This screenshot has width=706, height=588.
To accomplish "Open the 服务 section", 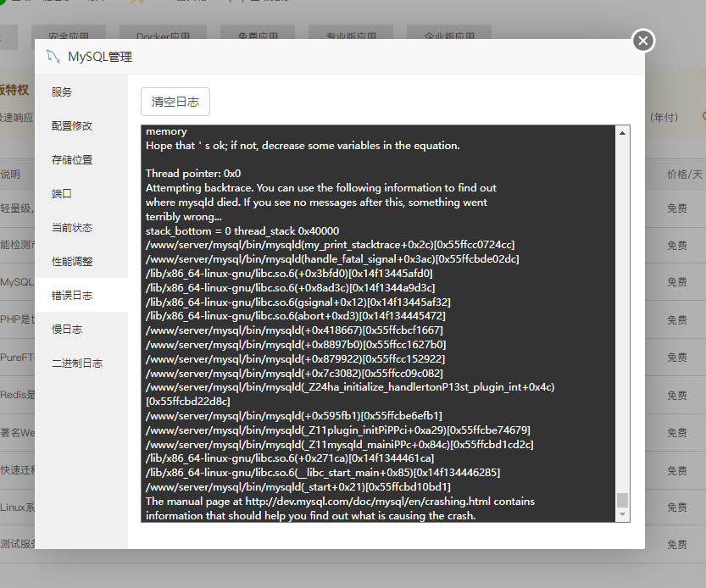I will 81,92.
